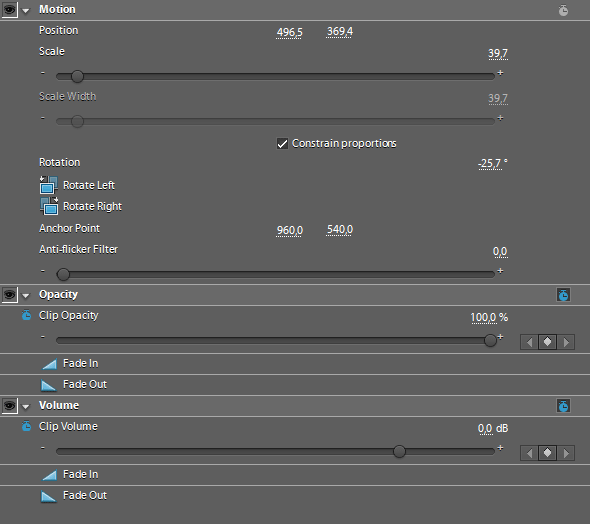Click the Anti-flicker Filter slider handle

[x=63, y=274]
